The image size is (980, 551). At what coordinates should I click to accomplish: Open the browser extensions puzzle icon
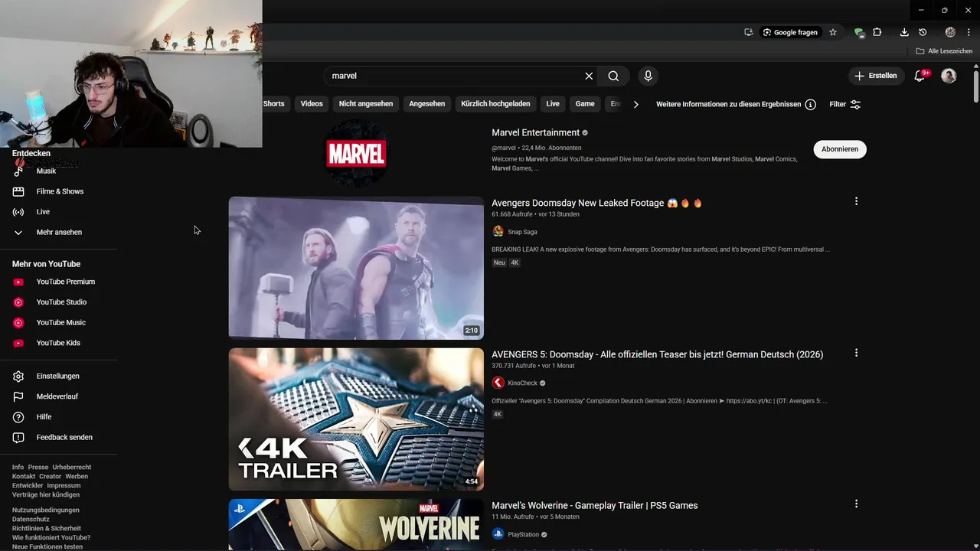coord(877,32)
